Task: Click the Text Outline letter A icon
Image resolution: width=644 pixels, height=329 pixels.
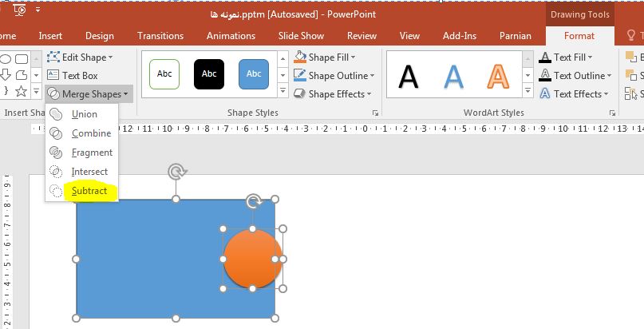Action: click(x=544, y=76)
